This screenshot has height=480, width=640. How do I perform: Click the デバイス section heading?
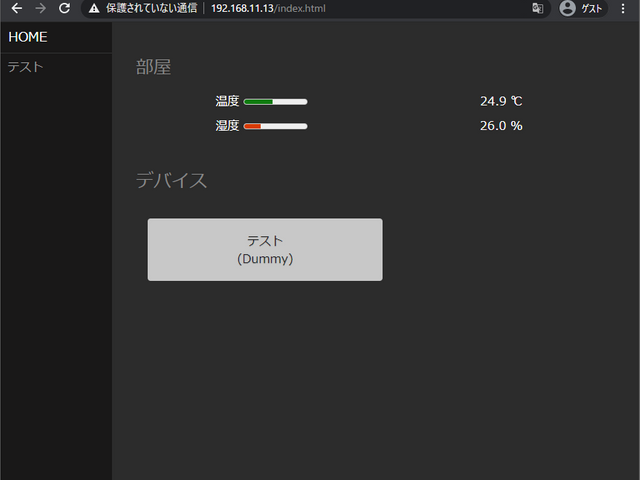[171, 180]
